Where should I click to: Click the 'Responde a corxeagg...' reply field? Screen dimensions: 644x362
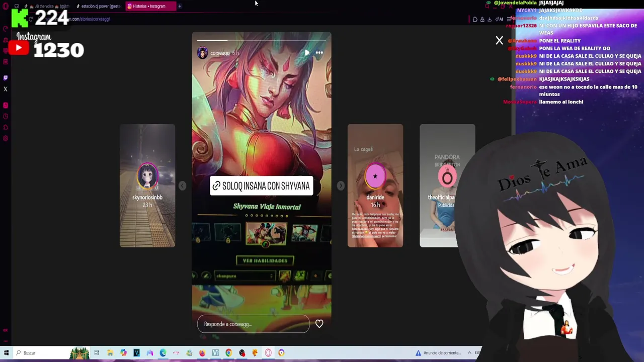[x=254, y=324]
